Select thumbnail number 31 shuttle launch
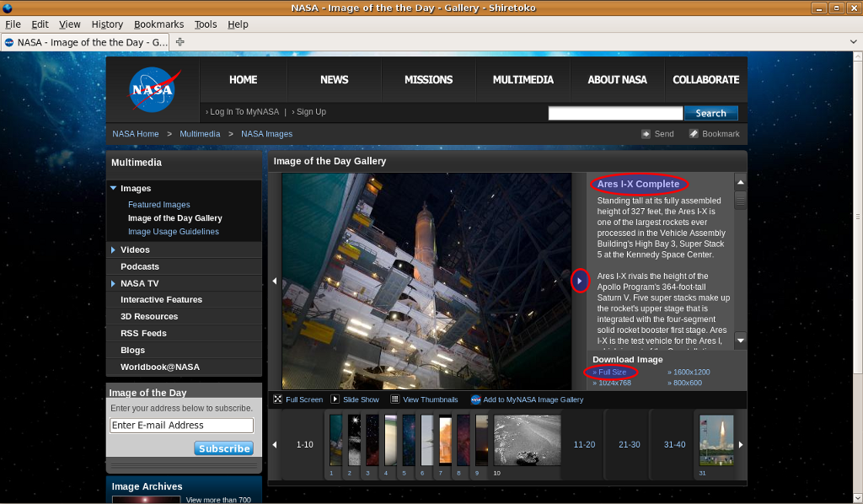The height and width of the screenshot is (504, 863). 716,440
